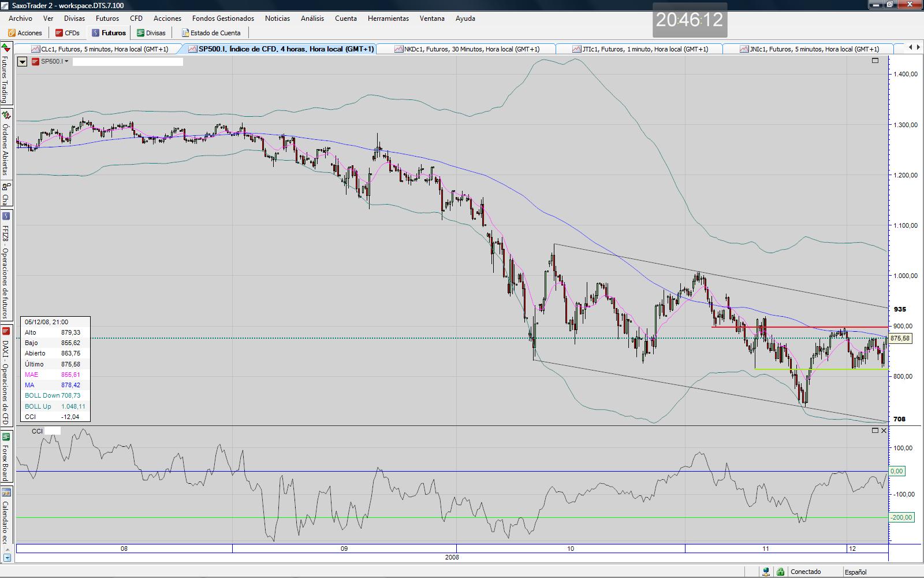Open the Herramientas menu
The width and height of the screenshot is (924, 578).
click(x=388, y=18)
